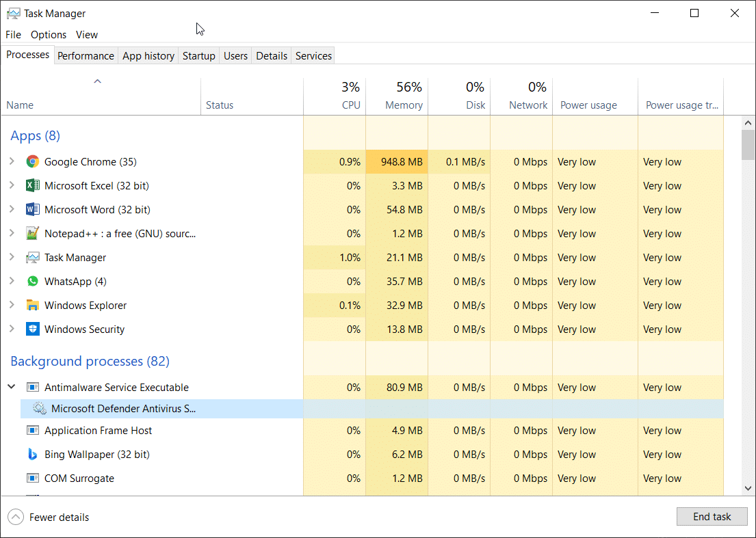Select the Microsoft Excel icon
This screenshot has width=756, height=538.
coord(33,185)
